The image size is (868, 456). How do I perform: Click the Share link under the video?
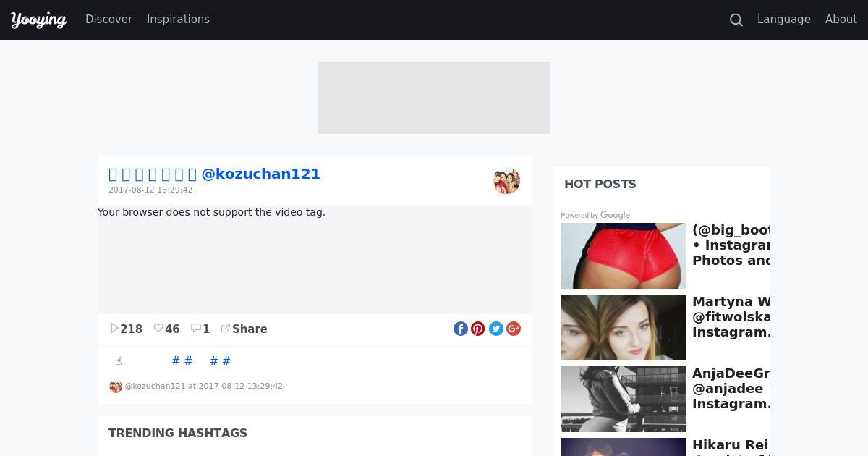[244, 329]
